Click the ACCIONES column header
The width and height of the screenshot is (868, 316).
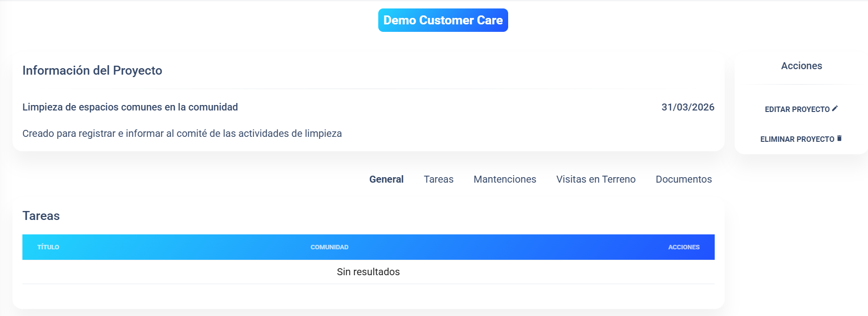[683, 247]
